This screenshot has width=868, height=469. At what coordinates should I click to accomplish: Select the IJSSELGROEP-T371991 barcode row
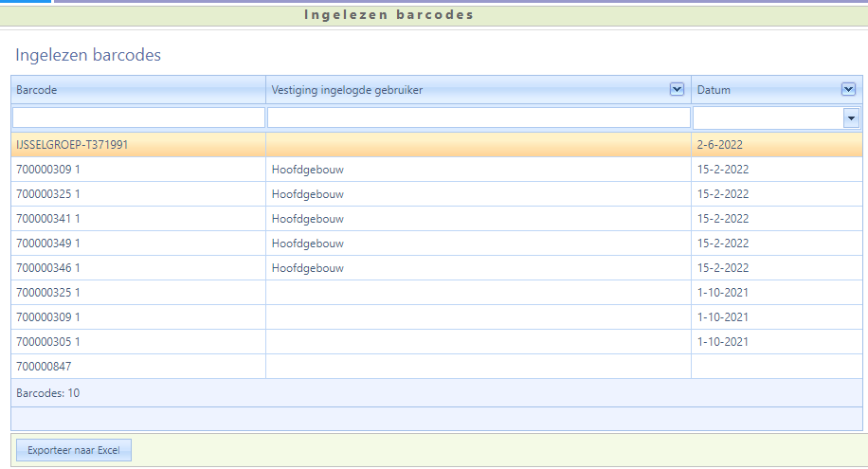(x=72, y=145)
